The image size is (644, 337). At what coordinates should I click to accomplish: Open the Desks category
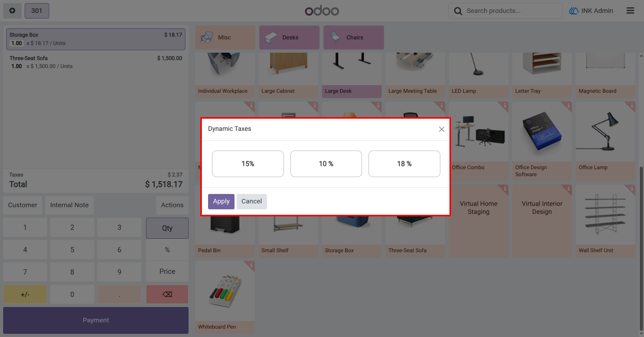coord(289,37)
